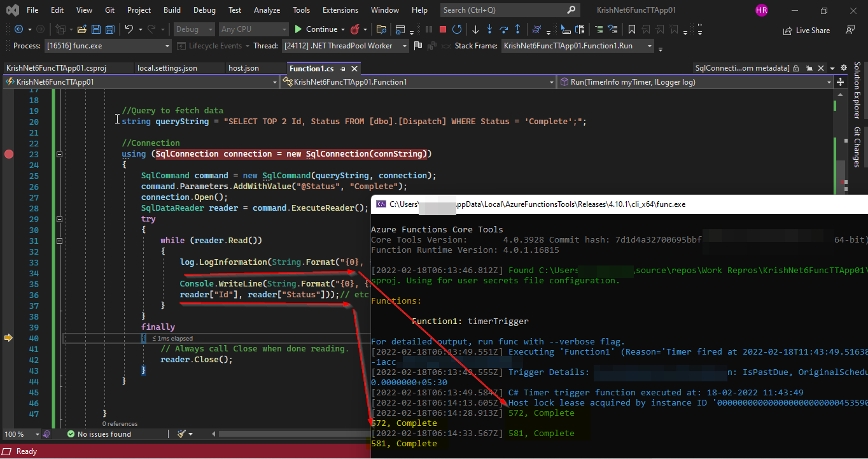
Task: Click the Live Share button
Action: pos(806,30)
